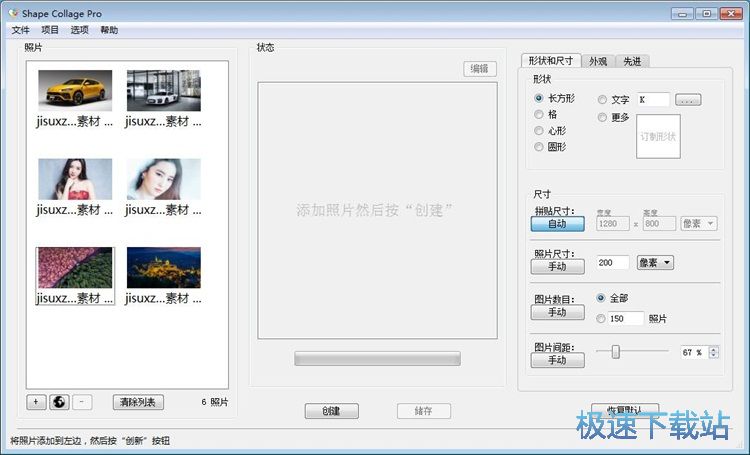Click the minus button to remove photo
Screen dimensions: 750x455
[x=82, y=402]
